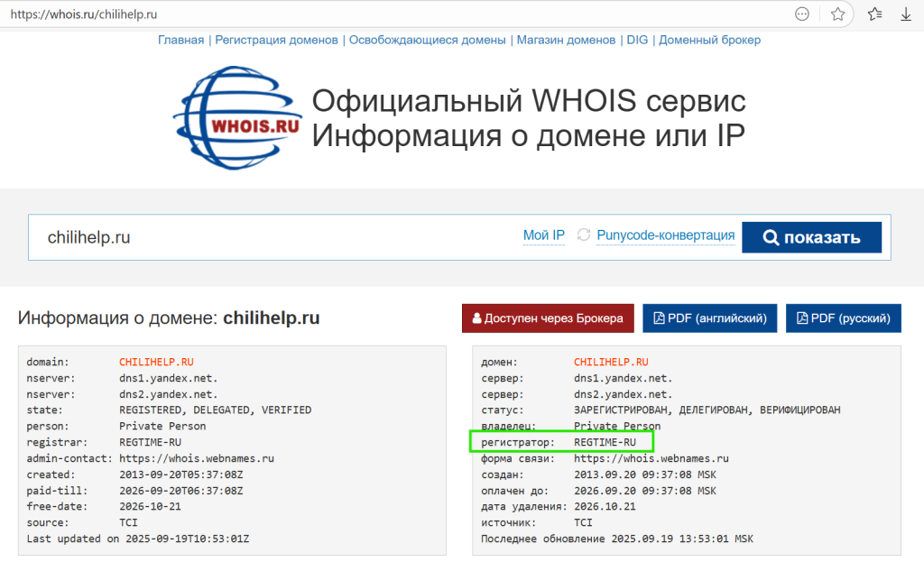The height and width of the screenshot is (562, 924).
Task: Open downloads via the download arrow icon
Action: pos(905,14)
